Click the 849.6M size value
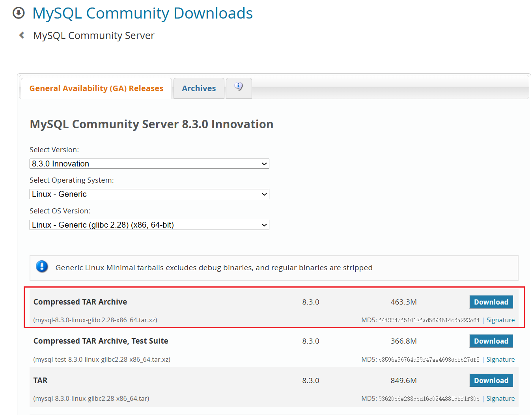532x415 pixels. [x=403, y=380]
